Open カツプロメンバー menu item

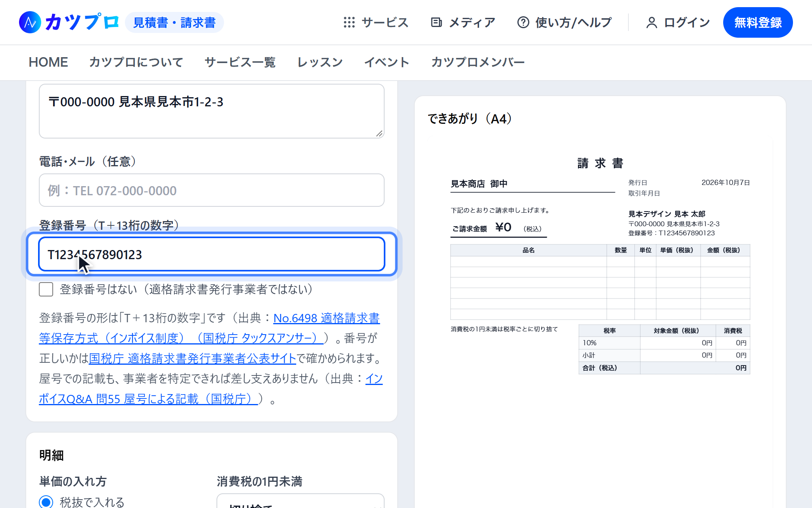(478, 62)
